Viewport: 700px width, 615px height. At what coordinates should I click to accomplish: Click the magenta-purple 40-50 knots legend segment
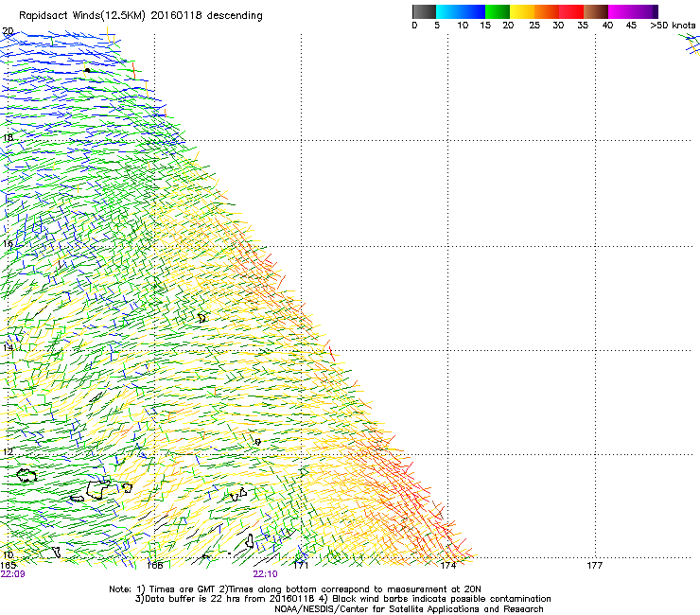point(633,11)
